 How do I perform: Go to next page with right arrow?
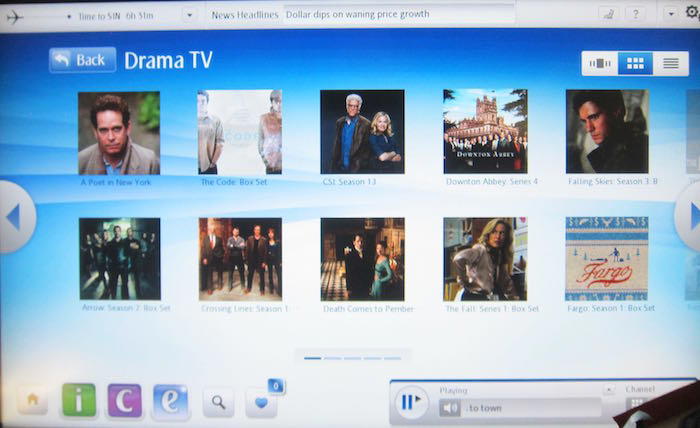tap(690, 216)
